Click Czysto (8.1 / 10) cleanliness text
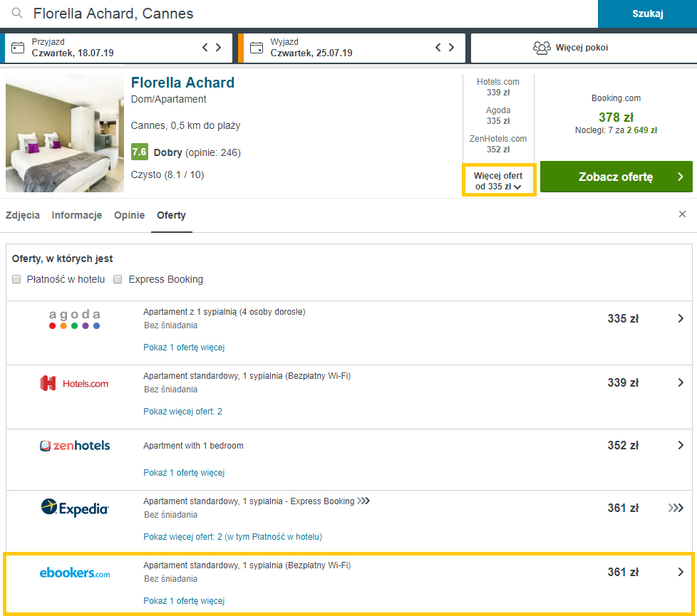This screenshot has width=697, height=616. click(x=167, y=174)
